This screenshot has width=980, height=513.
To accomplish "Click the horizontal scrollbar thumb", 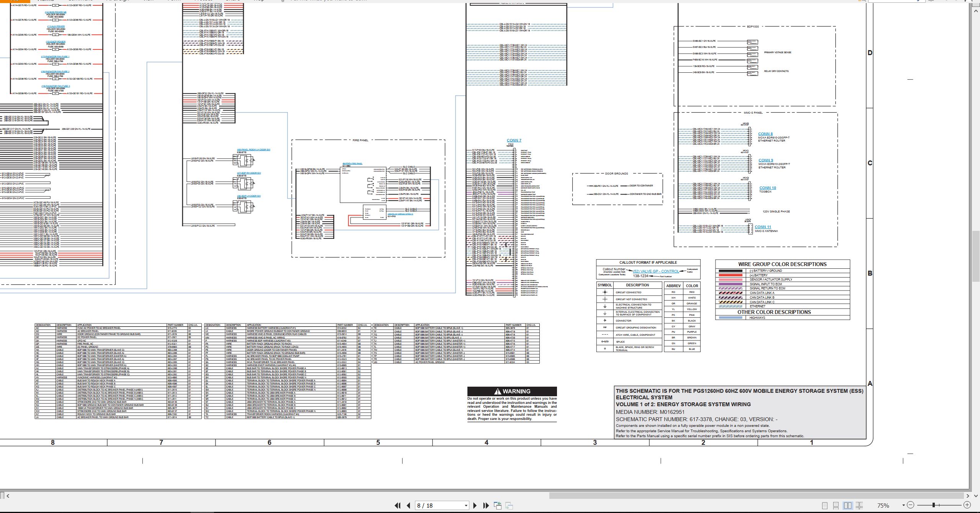I will tap(756, 496).
